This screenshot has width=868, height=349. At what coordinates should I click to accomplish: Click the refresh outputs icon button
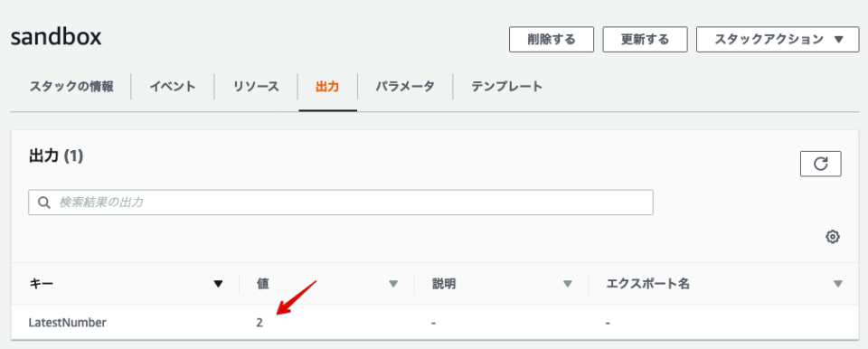820,164
